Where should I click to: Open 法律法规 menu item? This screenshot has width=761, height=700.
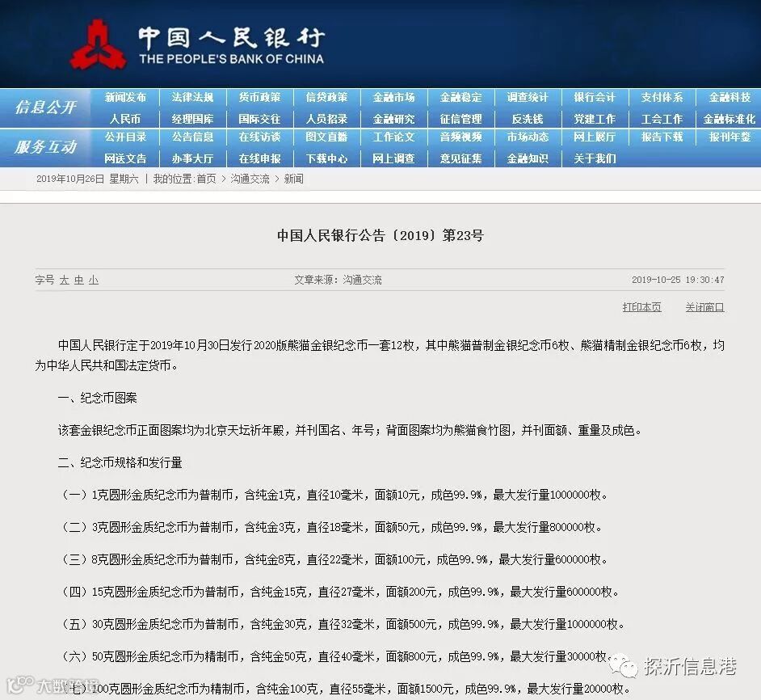pyautogui.click(x=192, y=97)
